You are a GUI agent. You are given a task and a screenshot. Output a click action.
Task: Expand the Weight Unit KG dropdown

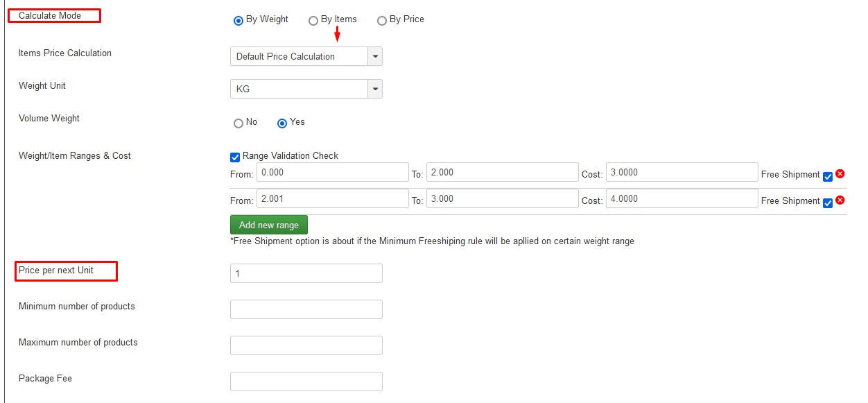(x=306, y=89)
